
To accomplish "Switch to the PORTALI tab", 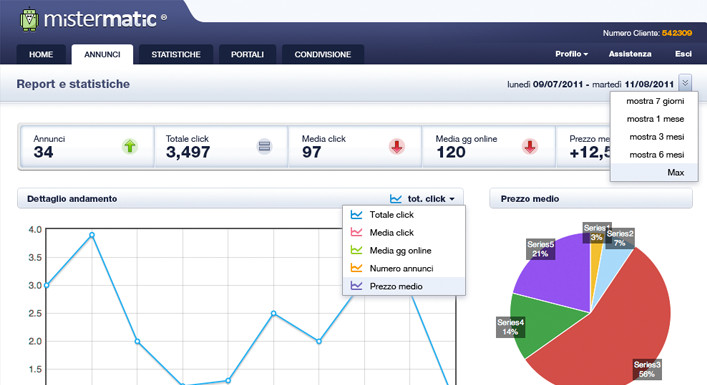I will pos(247,55).
